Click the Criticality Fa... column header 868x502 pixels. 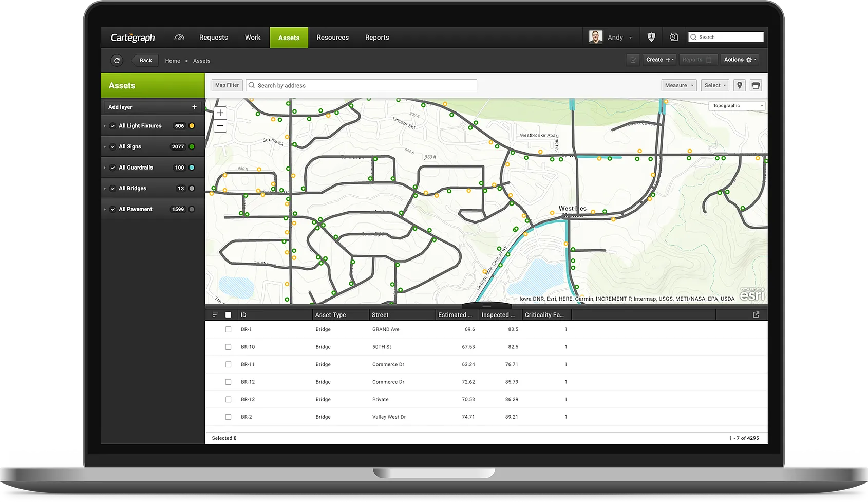546,315
